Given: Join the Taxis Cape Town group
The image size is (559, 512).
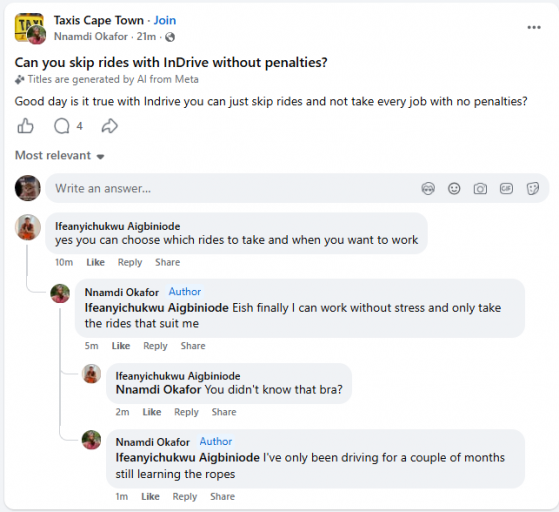Looking at the screenshot, I should tap(165, 20).
